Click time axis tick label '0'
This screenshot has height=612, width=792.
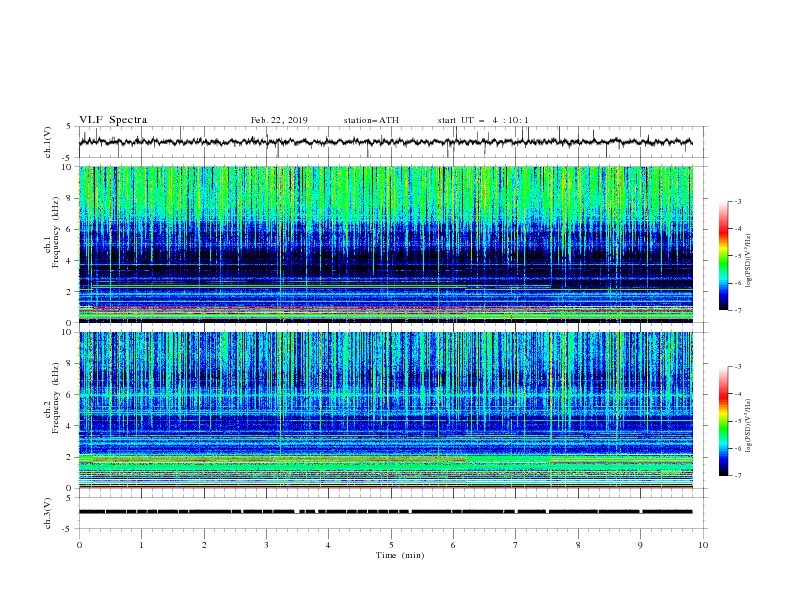click(x=79, y=545)
